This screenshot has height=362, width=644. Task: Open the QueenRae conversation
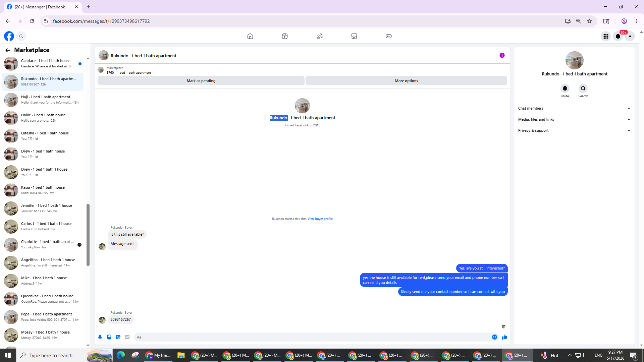(x=43, y=299)
